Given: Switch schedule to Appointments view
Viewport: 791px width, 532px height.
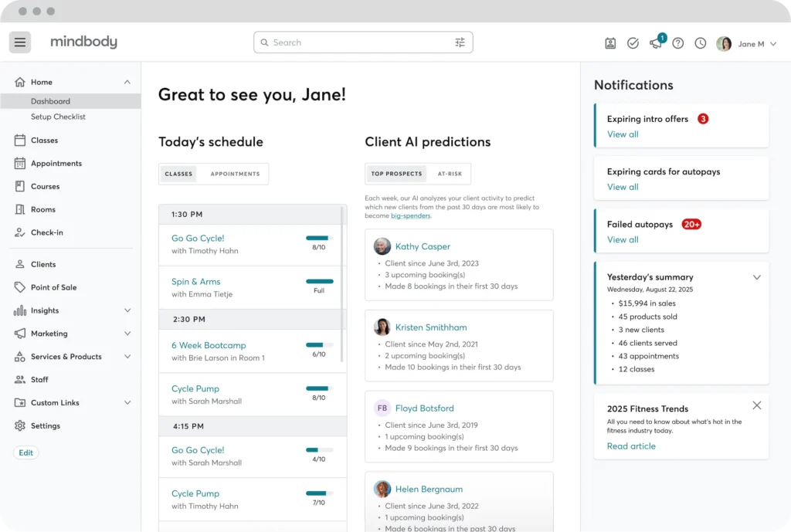Looking at the screenshot, I should (x=235, y=174).
